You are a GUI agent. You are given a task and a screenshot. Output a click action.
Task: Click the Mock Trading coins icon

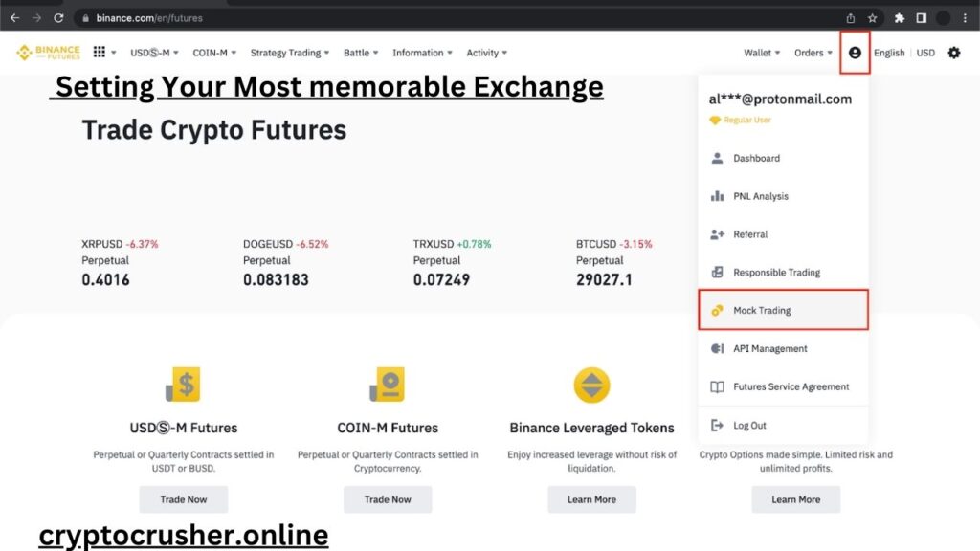[x=717, y=311]
